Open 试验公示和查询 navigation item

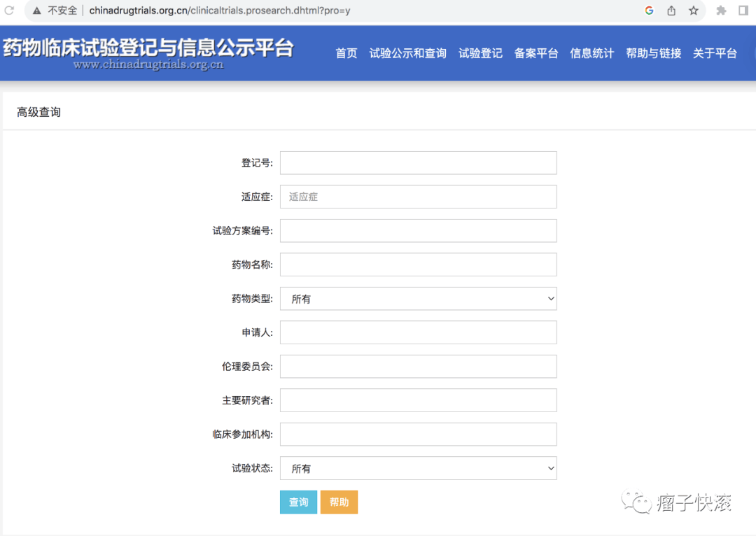pyautogui.click(x=408, y=53)
